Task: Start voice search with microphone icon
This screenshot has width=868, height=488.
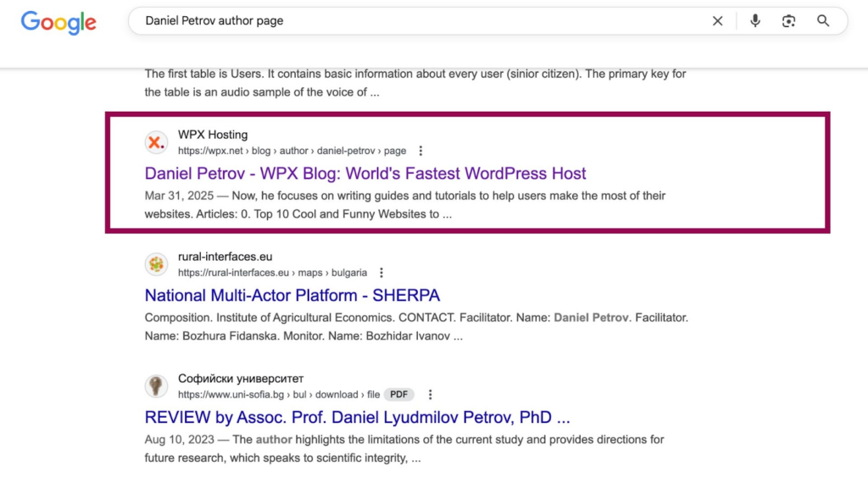Action: 754,21
